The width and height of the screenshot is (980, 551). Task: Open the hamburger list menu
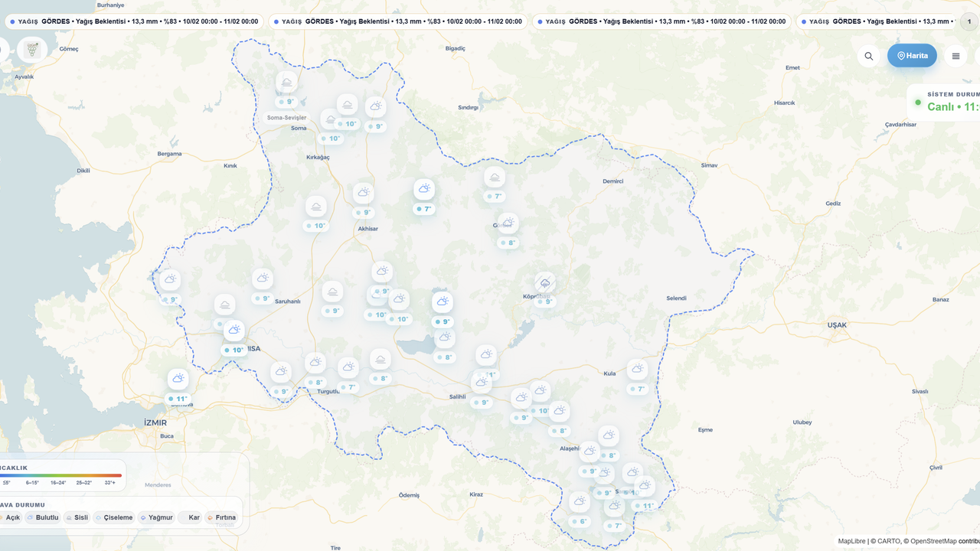coord(955,56)
